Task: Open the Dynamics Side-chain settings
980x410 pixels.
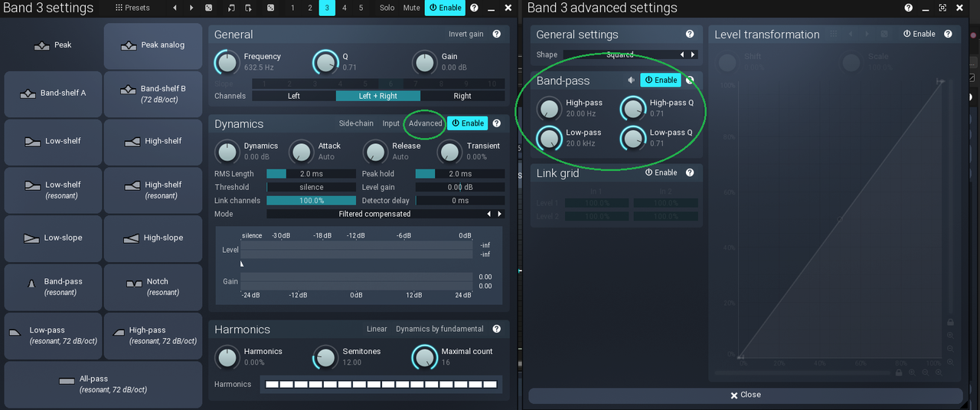Action: point(356,123)
